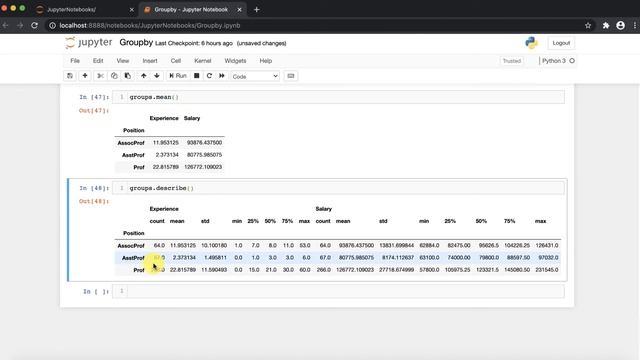The image size is (640, 360).
Task: Open the View menu
Action: coord(123,61)
